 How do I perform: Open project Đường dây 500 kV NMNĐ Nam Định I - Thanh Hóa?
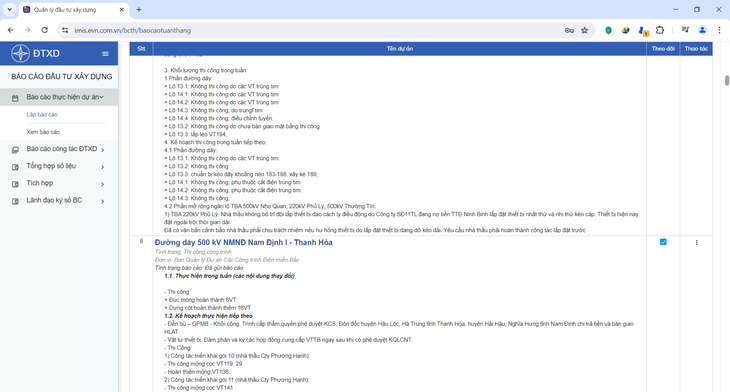point(243,243)
